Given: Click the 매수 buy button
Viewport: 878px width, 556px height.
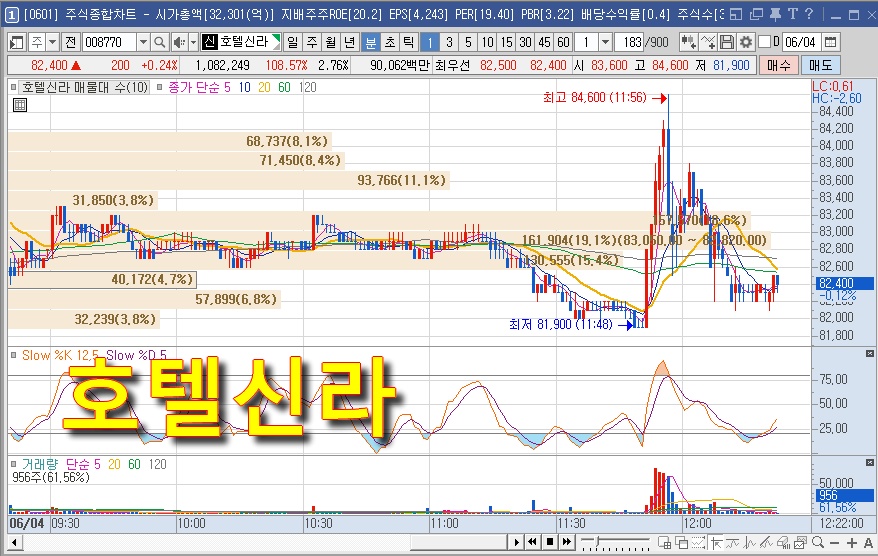Looking at the screenshot, I should click(779, 66).
